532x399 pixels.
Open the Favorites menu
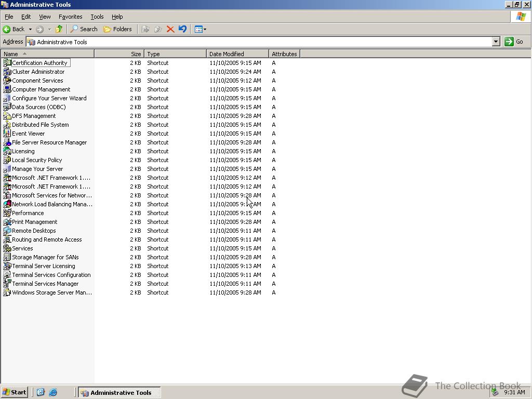click(x=70, y=17)
